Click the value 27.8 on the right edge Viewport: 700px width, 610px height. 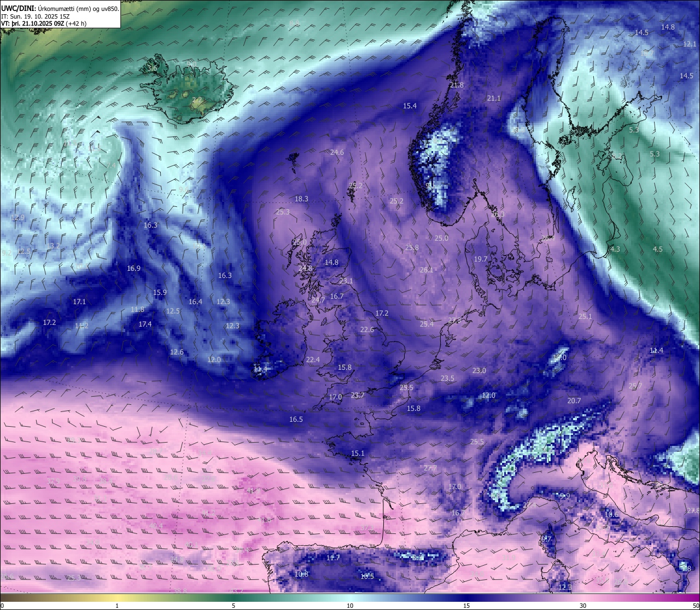[x=693, y=510]
